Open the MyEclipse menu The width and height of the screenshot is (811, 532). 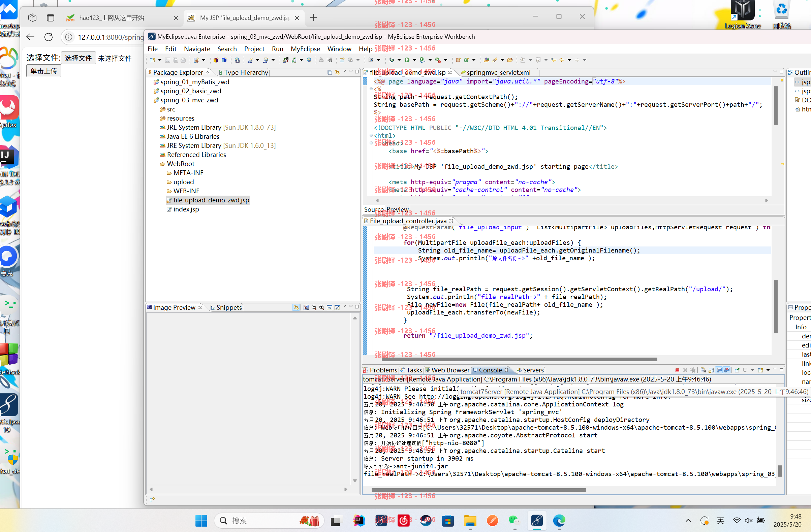click(305, 49)
